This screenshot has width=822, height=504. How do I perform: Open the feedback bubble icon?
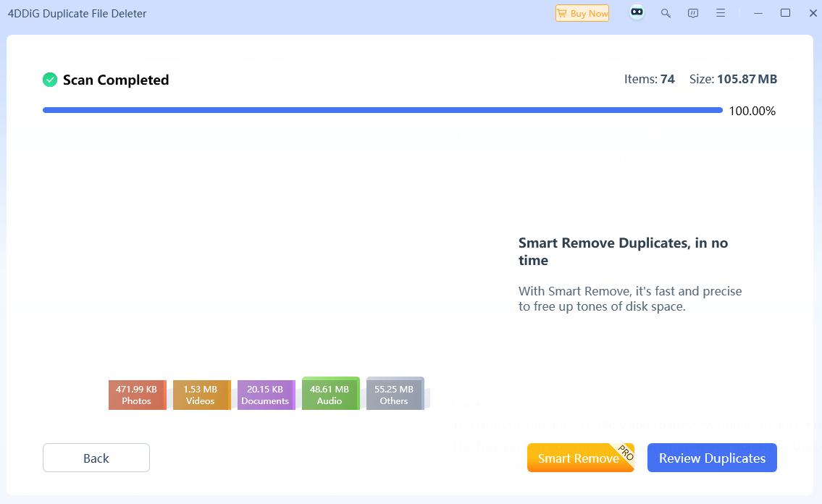[692, 12]
